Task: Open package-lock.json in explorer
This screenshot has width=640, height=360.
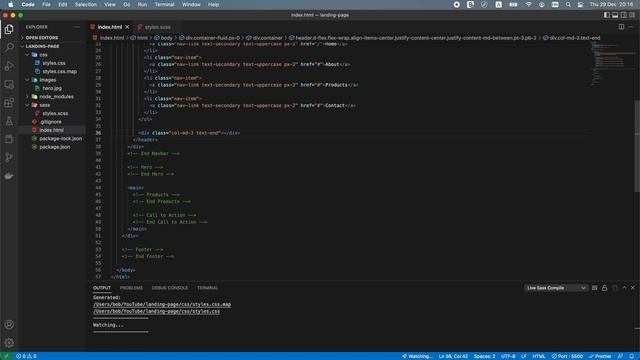Action: point(60,139)
